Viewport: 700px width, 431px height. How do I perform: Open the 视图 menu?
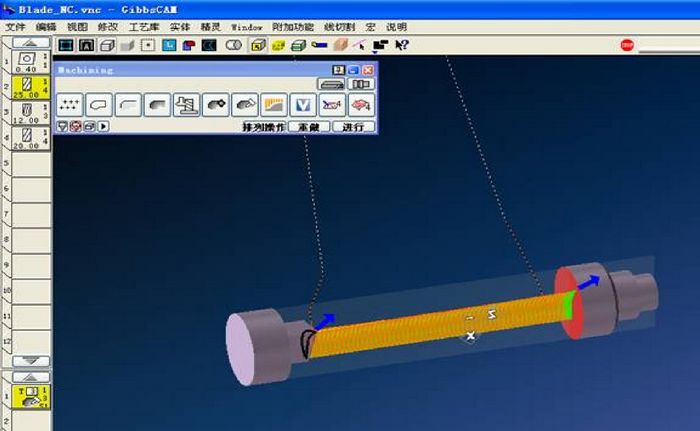pos(77,27)
